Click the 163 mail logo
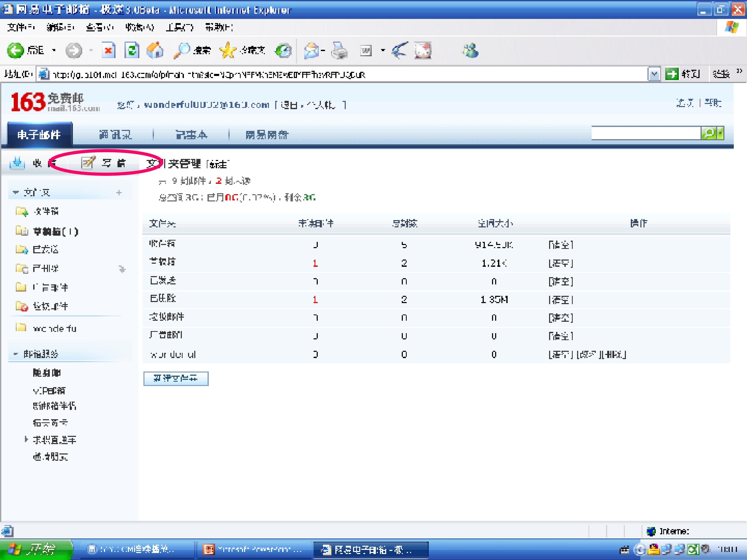This screenshot has height=560, width=747. tap(56, 102)
